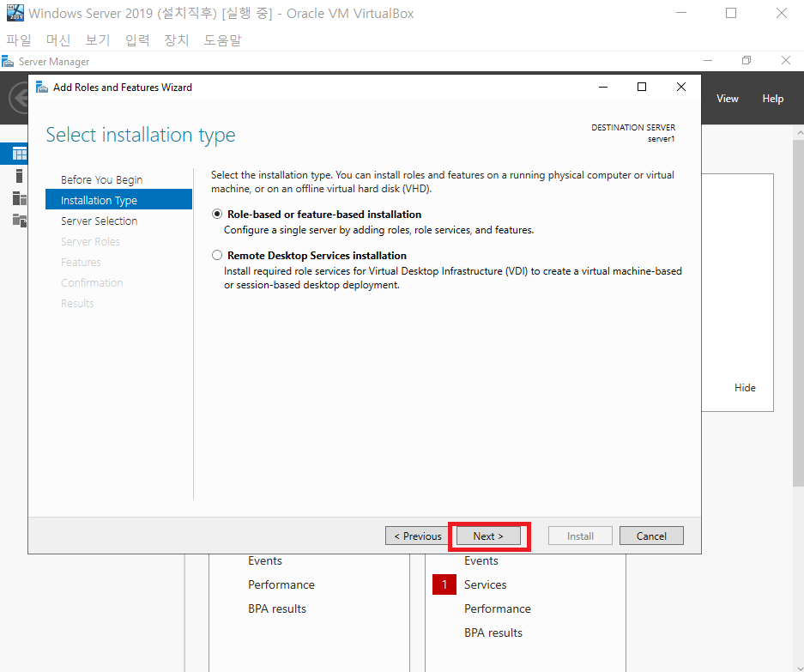Viewport: 804px width, 672px height.
Task: Open Server Manager Help menu
Action: (x=773, y=99)
